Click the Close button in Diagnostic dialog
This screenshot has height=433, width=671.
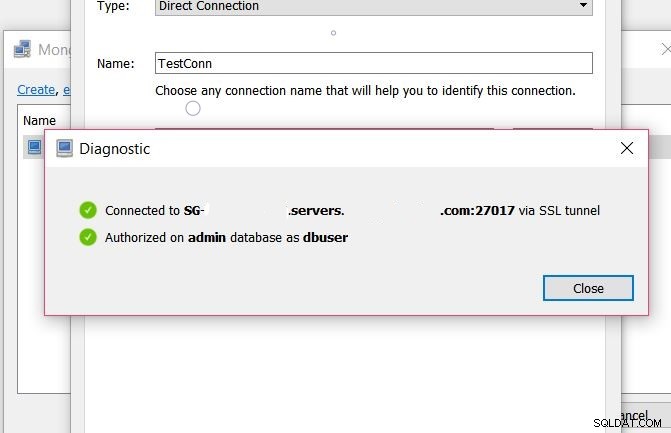[588, 288]
